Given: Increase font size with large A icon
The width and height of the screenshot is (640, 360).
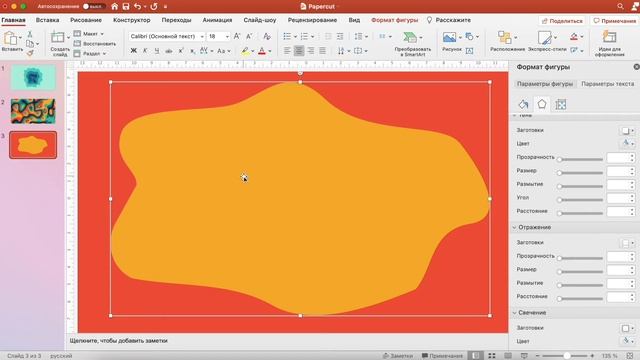Looking at the screenshot, I should (x=237, y=36).
